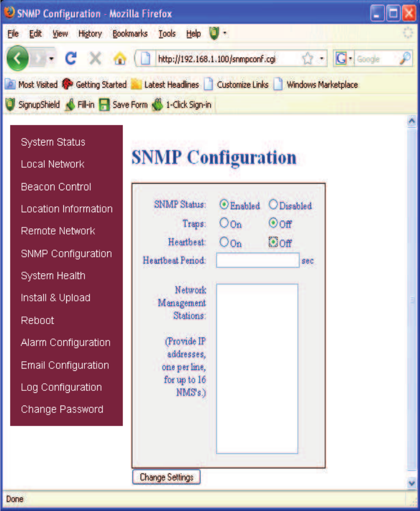Image resolution: width=420 pixels, height=511 pixels.
Task: Go to Install & Upload
Action: click(56, 297)
